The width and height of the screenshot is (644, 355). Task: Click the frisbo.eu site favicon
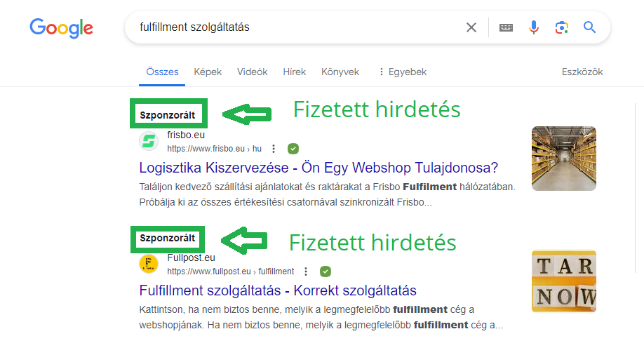coord(149,142)
